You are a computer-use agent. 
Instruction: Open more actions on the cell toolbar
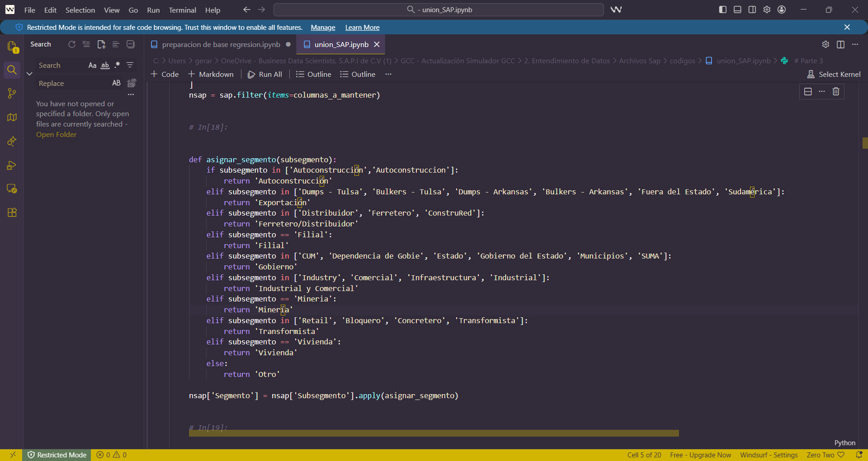point(822,91)
